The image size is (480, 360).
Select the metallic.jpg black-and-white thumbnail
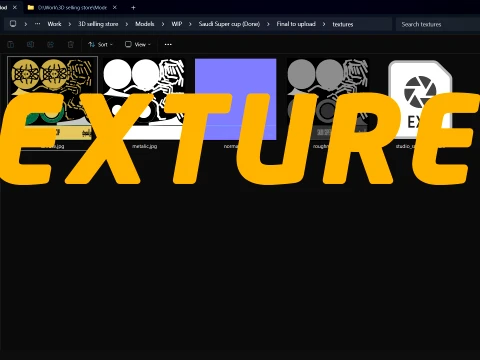[144, 99]
